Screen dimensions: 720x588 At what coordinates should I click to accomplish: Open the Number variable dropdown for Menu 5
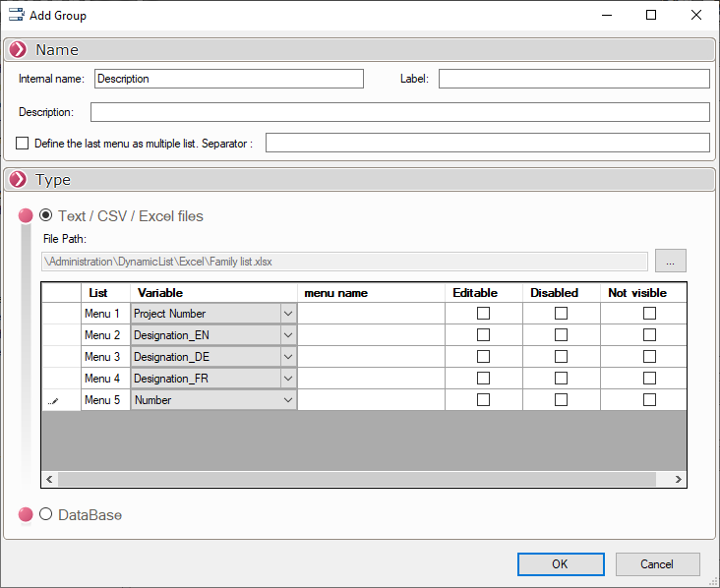click(x=287, y=400)
